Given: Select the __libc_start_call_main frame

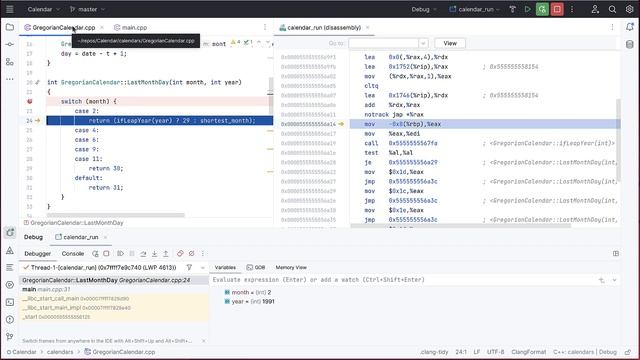Looking at the screenshot, I should 113,298.
